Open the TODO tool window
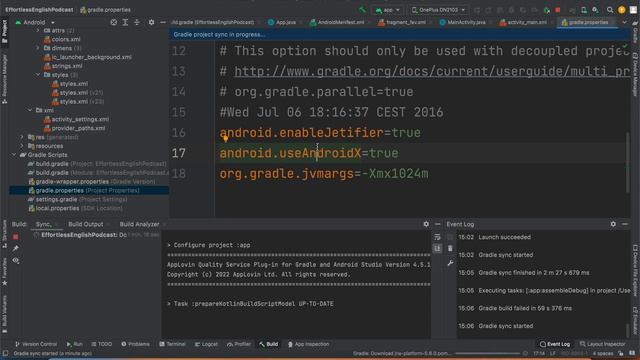640x360 pixels. click(102, 344)
